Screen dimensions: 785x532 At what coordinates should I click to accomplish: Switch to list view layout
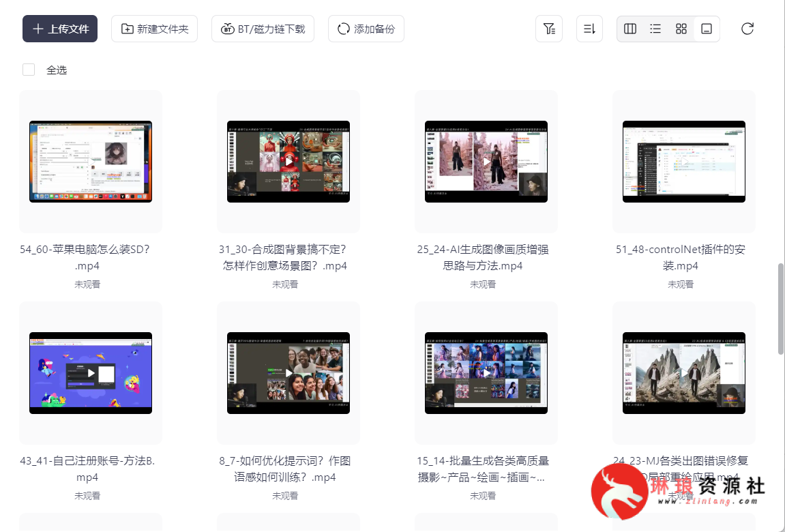[x=656, y=29]
